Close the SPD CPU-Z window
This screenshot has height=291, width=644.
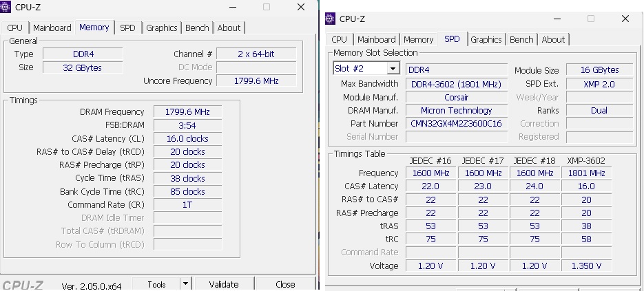tap(625, 19)
